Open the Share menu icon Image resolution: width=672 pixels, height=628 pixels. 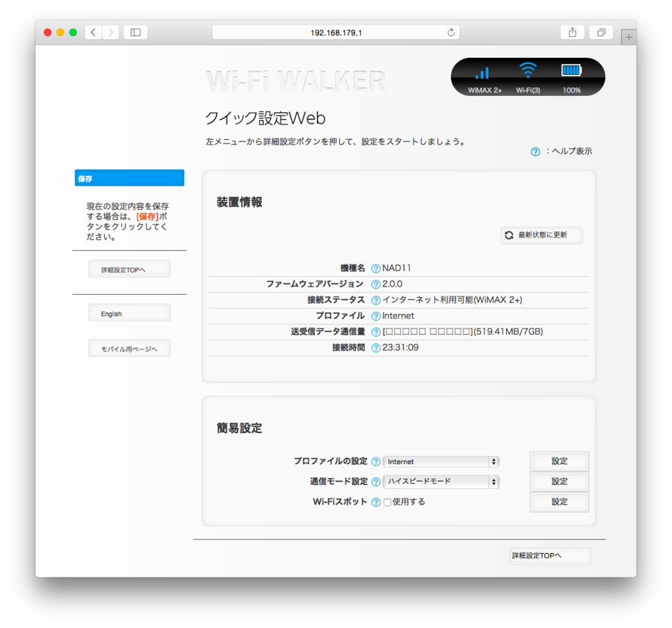pos(572,32)
